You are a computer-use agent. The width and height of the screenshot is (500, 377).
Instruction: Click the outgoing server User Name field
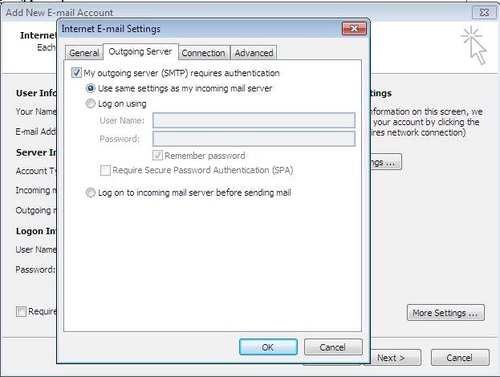pos(254,120)
